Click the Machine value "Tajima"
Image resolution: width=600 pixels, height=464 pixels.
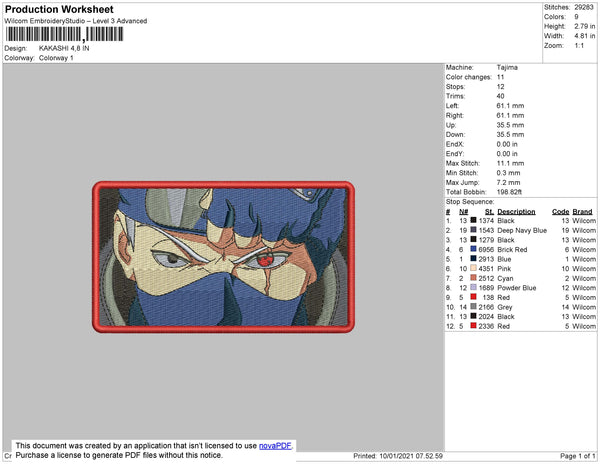click(x=507, y=67)
